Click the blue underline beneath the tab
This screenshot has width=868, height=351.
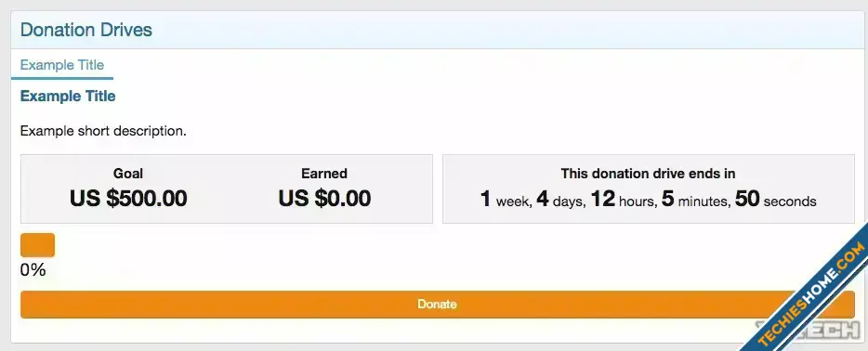62,78
